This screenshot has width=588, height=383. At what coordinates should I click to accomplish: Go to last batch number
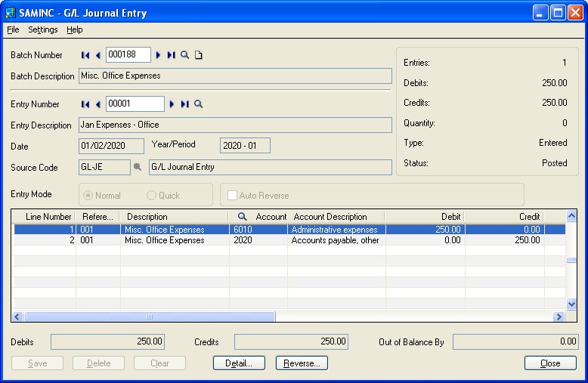(x=171, y=55)
